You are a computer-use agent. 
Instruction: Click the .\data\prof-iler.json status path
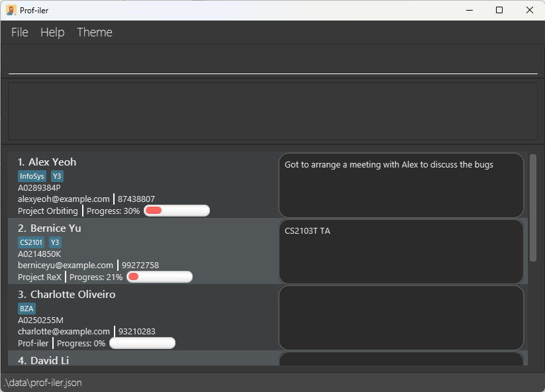point(43,383)
